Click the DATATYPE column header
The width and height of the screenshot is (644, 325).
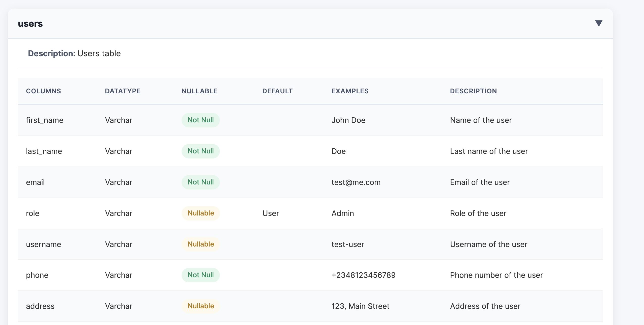coord(123,91)
